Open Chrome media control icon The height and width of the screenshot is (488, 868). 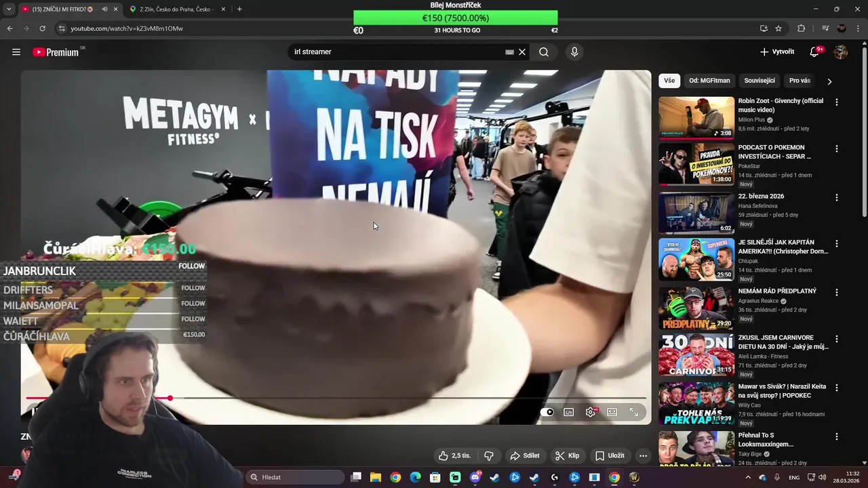point(825,28)
